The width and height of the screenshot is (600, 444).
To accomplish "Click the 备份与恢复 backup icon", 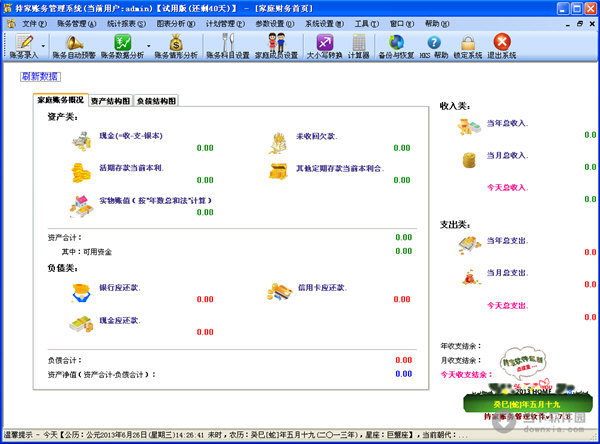I will click(397, 44).
